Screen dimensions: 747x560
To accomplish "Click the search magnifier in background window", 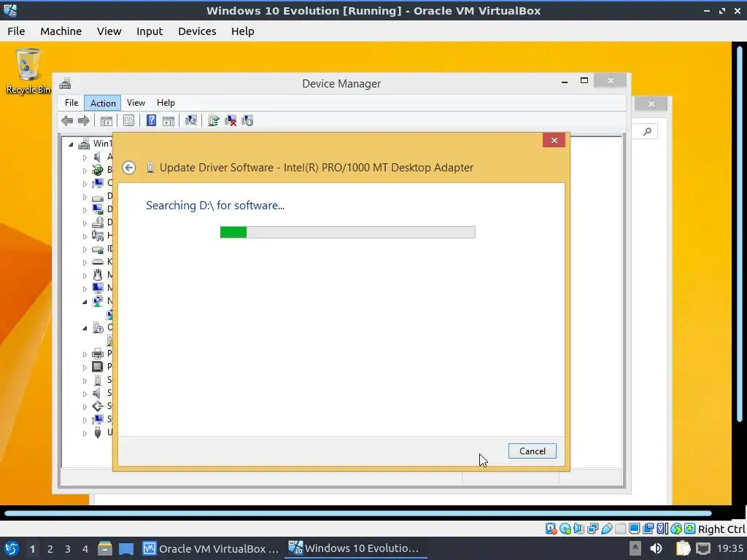I will [x=647, y=131].
